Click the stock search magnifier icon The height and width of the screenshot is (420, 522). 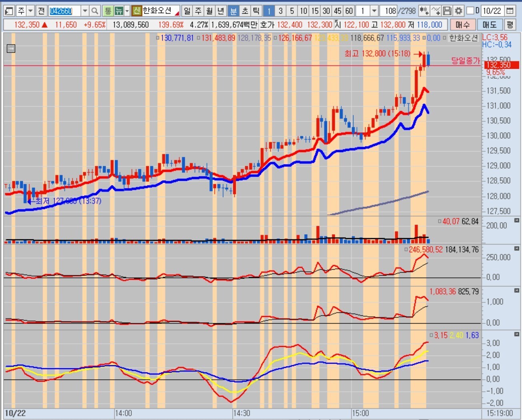coord(95,11)
